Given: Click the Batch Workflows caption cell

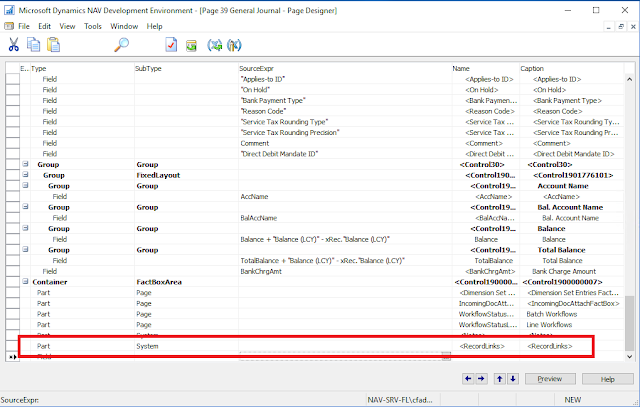Looking at the screenshot, I should point(571,314).
